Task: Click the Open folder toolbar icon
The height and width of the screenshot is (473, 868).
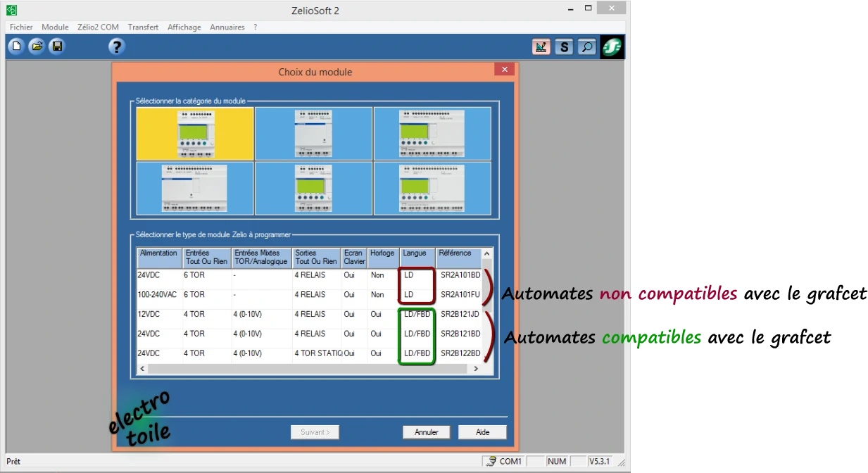Action: [37, 46]
